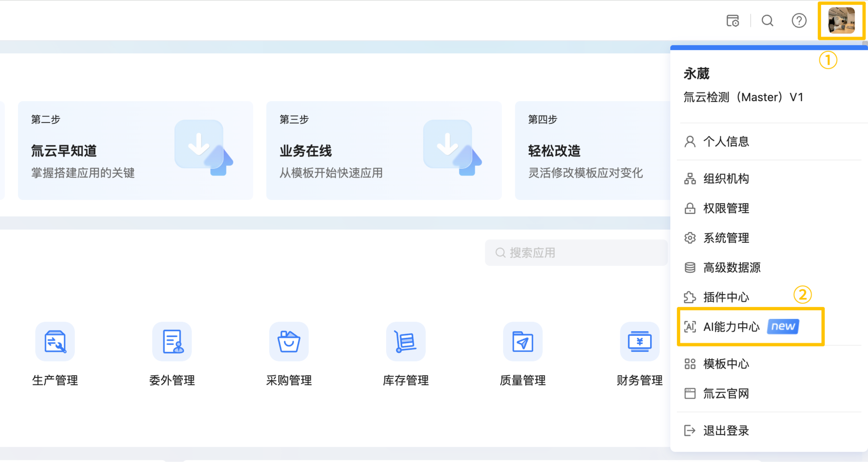Viewport: 868px width, 462px height.
Task: Open 系统管理 menu item
Action: pyautogui.click(x=726, y=238)
